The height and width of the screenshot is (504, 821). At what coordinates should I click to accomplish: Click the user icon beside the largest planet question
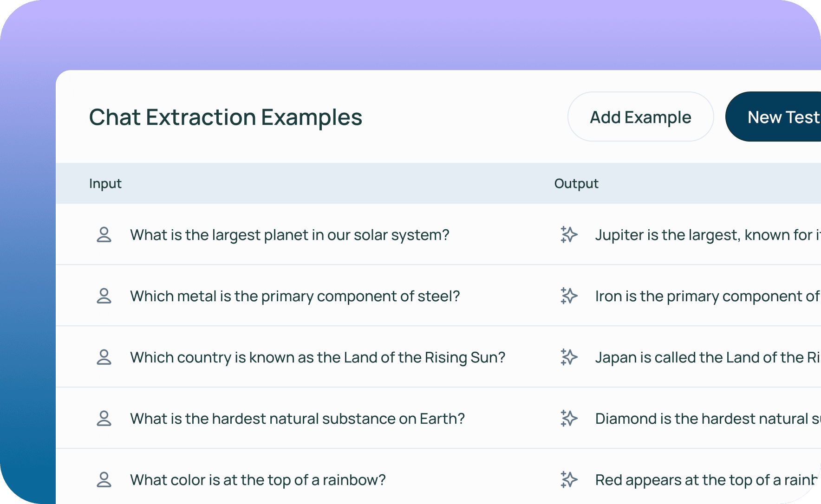104,235
